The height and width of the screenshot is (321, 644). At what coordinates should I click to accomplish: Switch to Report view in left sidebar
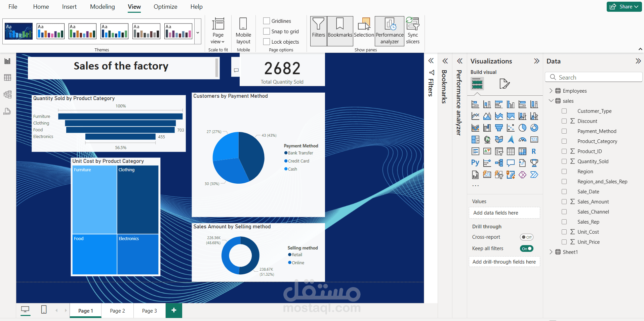(7, 61)
